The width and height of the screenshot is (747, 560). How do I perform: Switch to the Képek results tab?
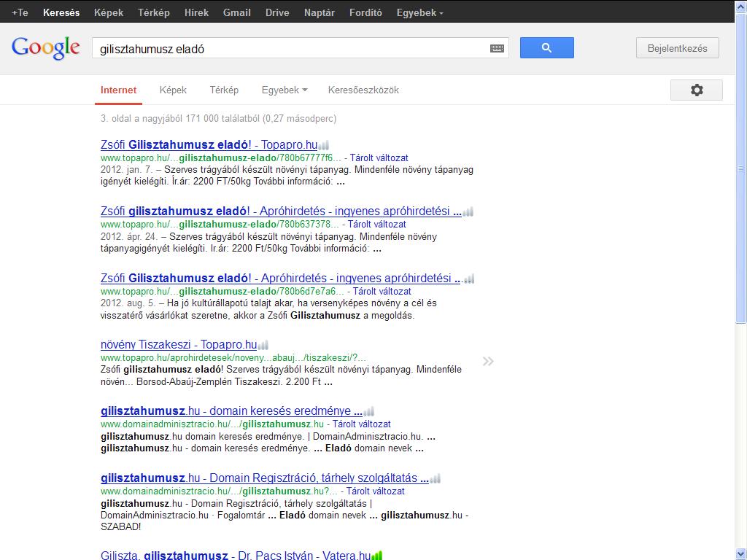pos(173,90)
